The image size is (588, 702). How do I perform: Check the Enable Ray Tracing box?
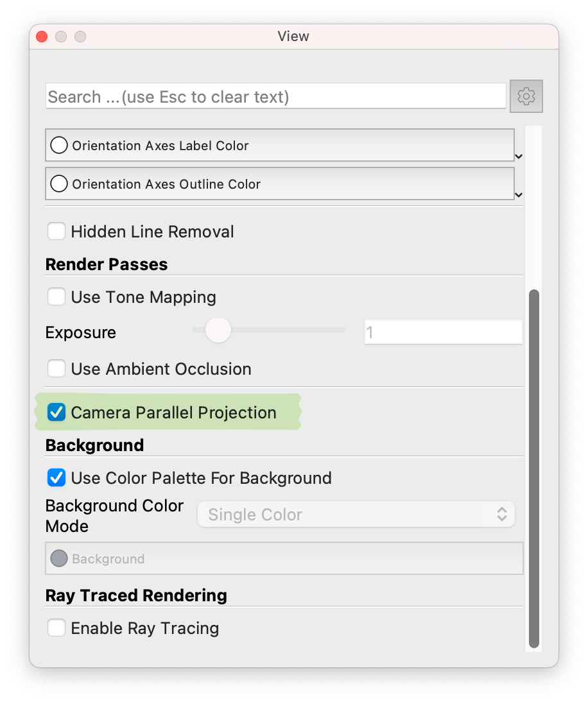(56, 628)
